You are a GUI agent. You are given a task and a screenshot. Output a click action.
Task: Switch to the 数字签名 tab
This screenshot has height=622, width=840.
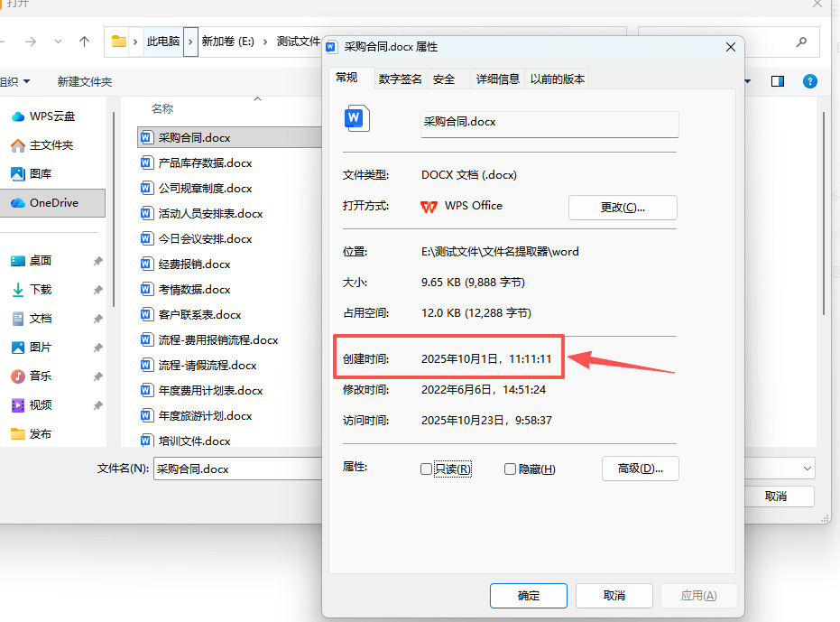pyautogui.click(x=400, y=79)
